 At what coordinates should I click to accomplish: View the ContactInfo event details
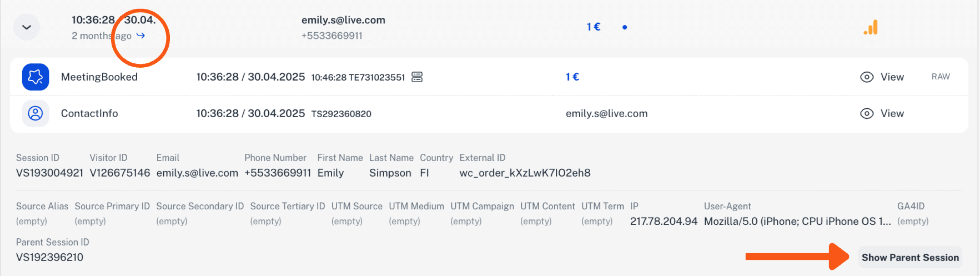pyautogui.click(x=882, y=113)
